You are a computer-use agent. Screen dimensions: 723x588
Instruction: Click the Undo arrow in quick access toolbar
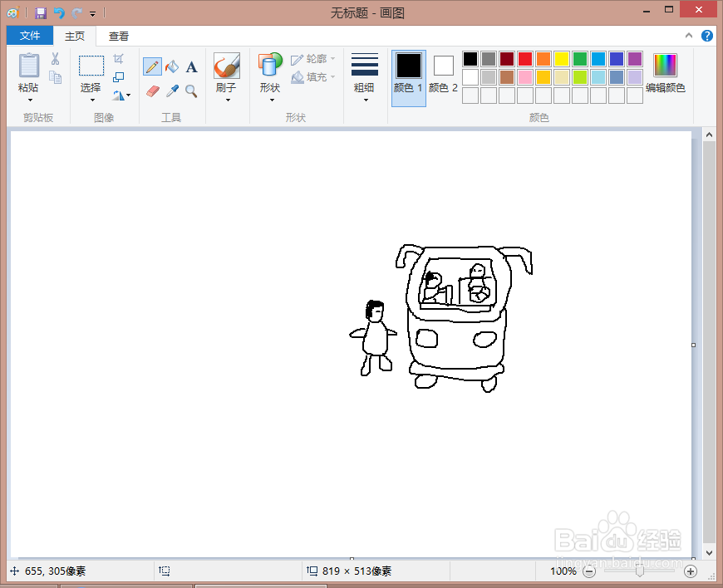pyautogui.click(x=59, y=13)
